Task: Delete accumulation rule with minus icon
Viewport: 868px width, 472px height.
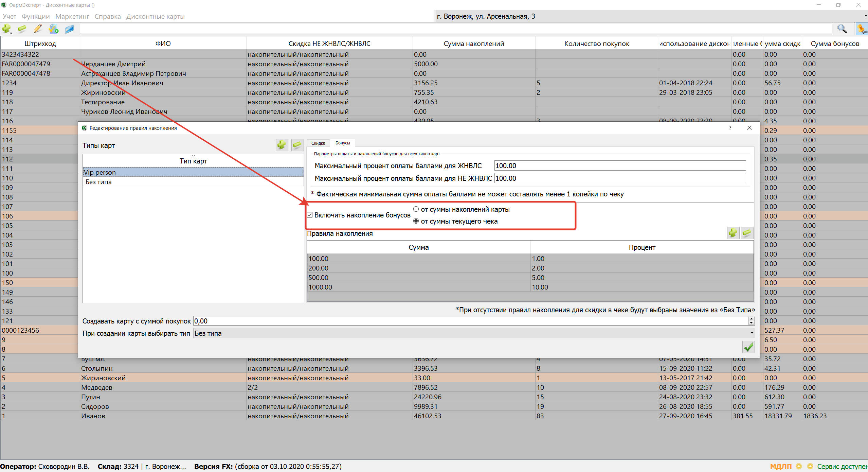Action: point(747,233)
